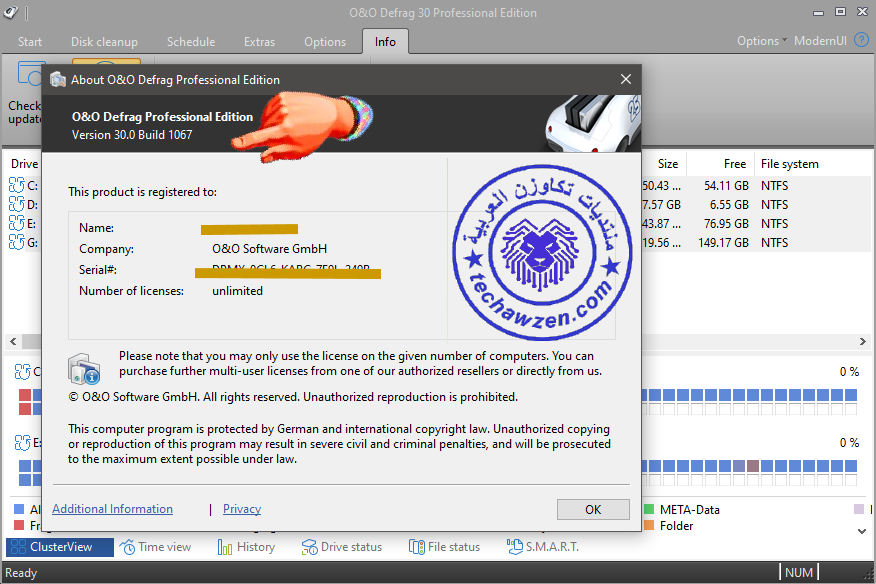Confirm with the OK button
Screen dimensions: 876x584
[x=593, y=509]
